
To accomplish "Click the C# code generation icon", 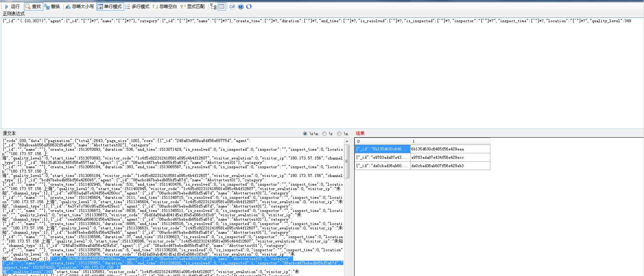I will tap(232, 7).
